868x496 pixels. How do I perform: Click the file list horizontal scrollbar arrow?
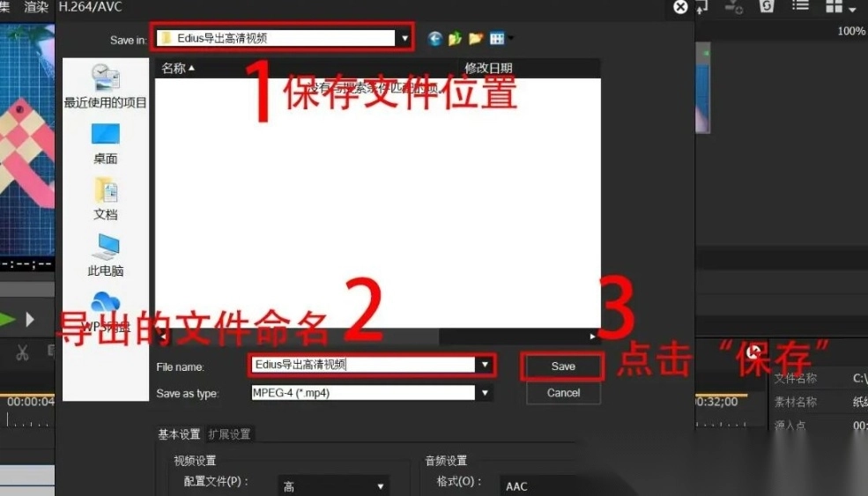pyautogui.click(x=592, y=337)
